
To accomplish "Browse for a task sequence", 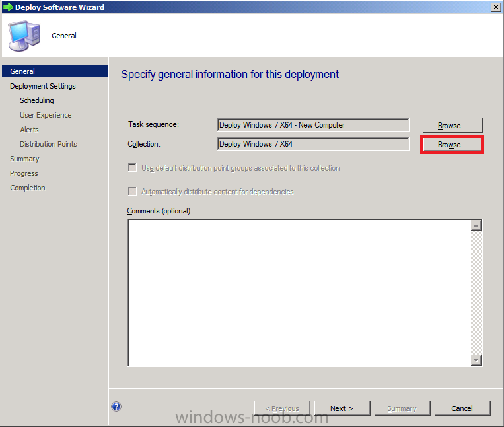I will [452, 126].
